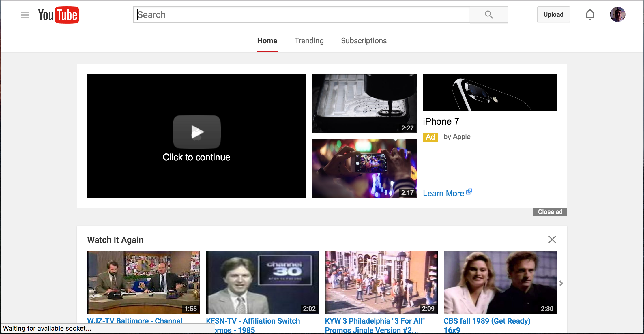Open the Learn More link

[447, 193]
